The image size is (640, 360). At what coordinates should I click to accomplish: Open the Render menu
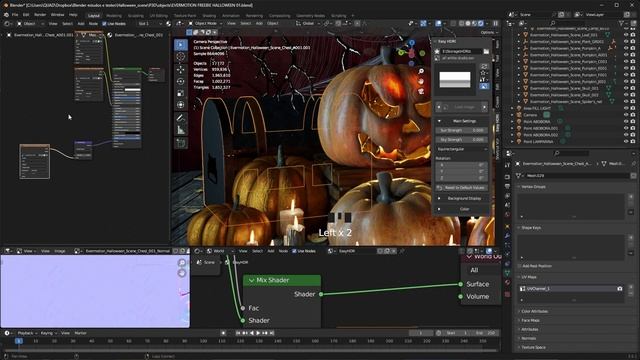pos(40,15)
